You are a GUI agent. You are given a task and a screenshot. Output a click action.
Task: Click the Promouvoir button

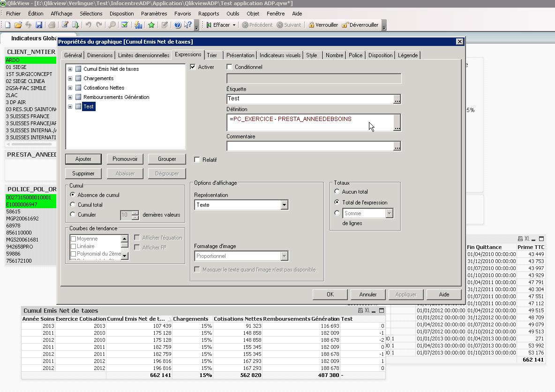click(x=125, y=158)
